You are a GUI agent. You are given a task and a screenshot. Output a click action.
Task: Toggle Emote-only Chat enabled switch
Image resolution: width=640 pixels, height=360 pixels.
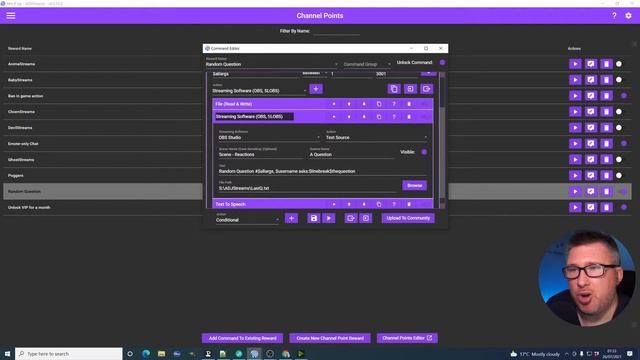click(x=624, y=144)
